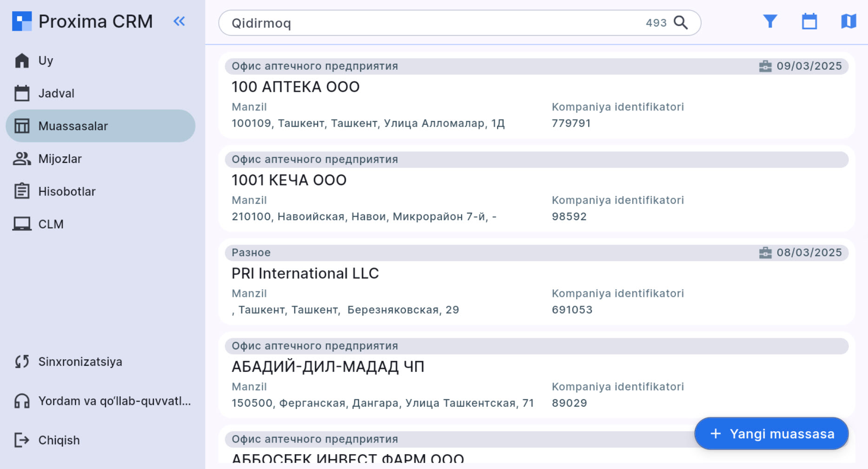Click the Yangi muassasa button
Viewport: 868px width, 469px height.
coord(771,434)
